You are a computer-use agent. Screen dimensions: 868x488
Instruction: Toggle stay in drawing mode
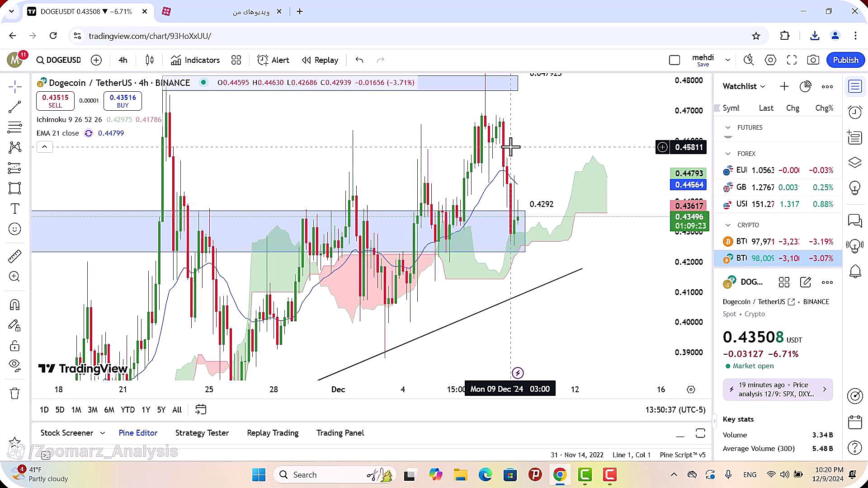point(14,325)
